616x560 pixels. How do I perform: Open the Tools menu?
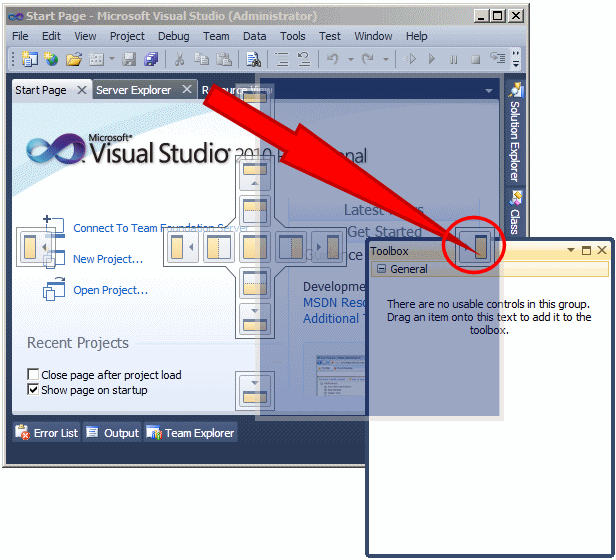click(x=293, y=36)
